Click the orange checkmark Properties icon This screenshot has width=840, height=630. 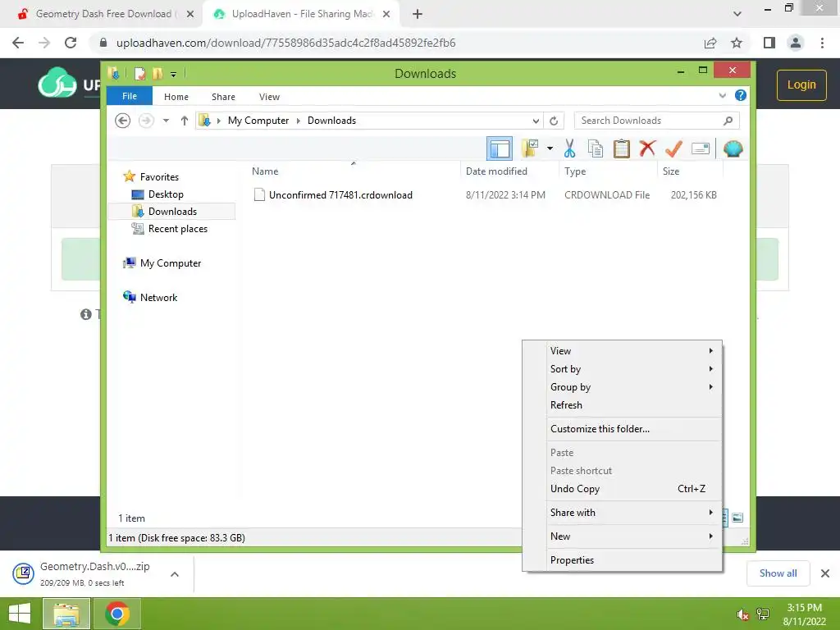(674, 148)
